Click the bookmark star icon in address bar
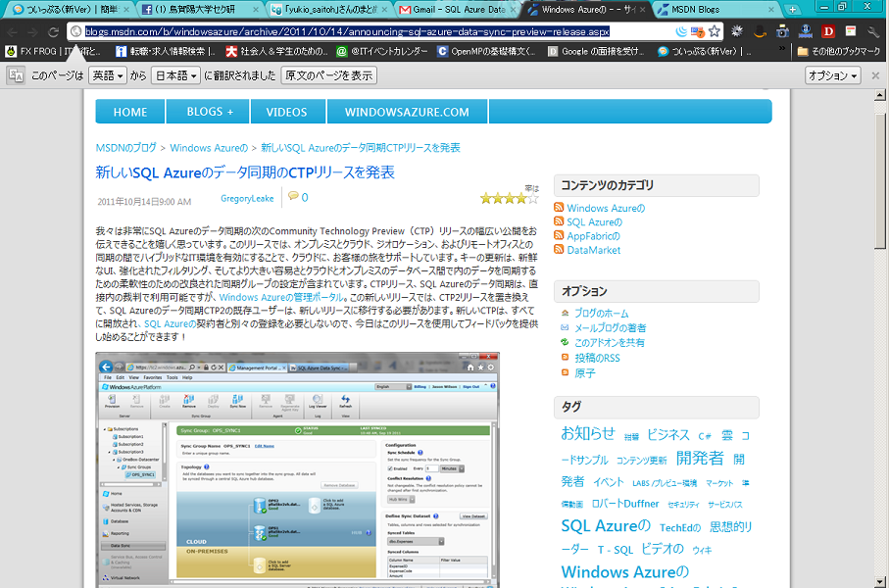Viewport: 889px width, 588px height. (x=715, y=31)
